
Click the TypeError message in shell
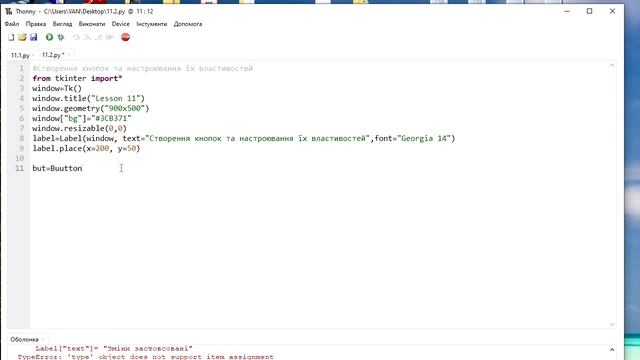click(x=146, y=357)
